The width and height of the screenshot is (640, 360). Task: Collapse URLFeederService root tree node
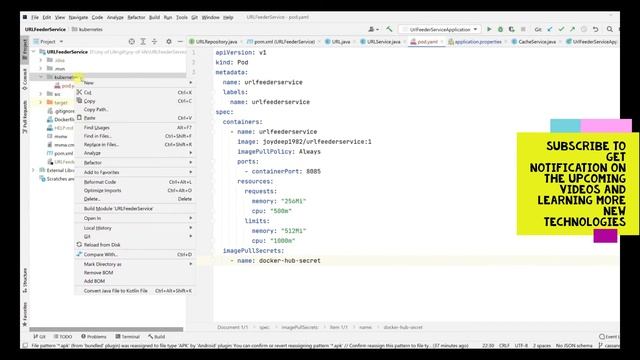pos(34,52)
